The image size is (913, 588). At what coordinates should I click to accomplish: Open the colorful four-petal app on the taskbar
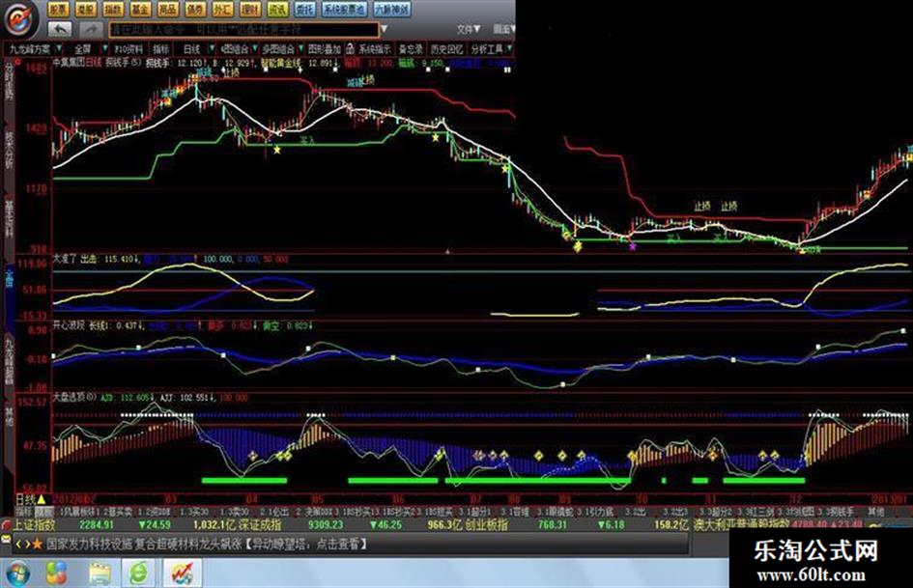coord(56,574)
